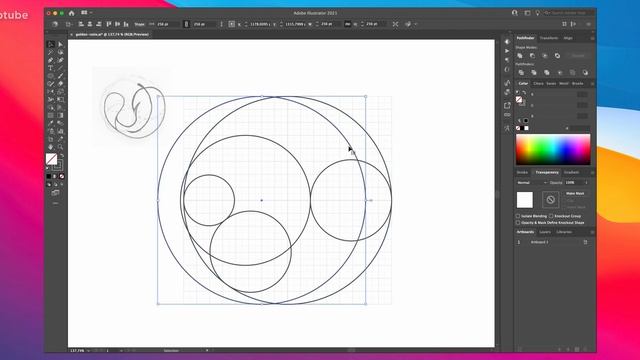Click Minus Front shape mode
Screen dimensions: 640x360
coord(532,56)
